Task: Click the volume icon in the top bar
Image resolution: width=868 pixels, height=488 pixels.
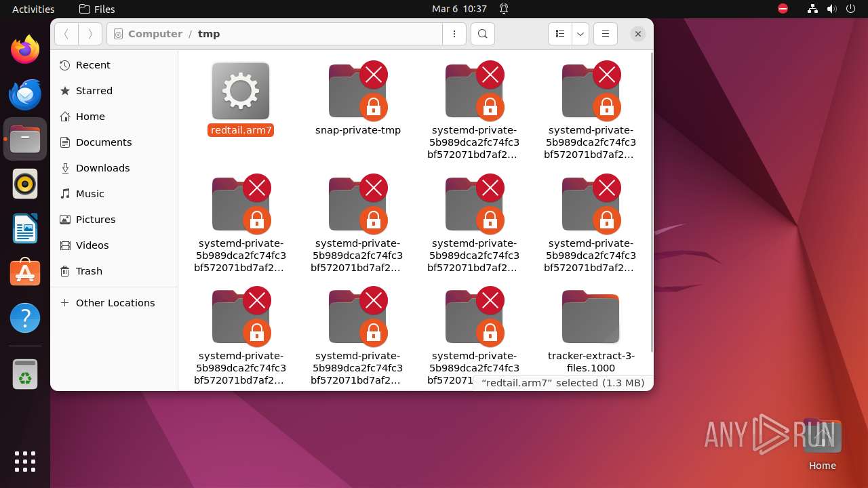Action: (832, 9)
